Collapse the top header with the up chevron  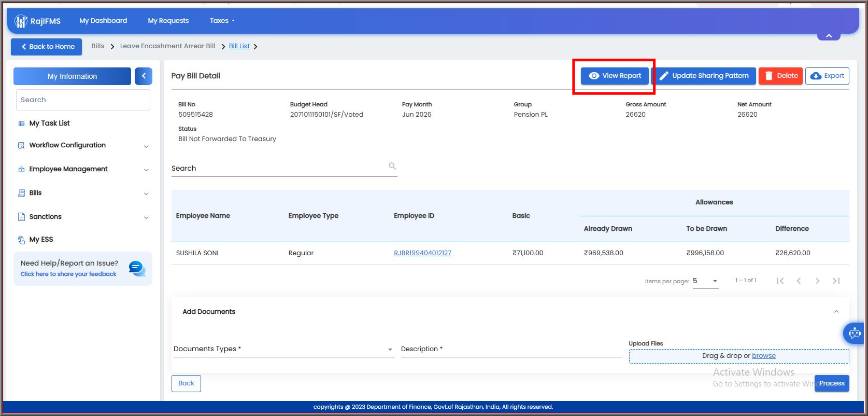[829, 35]
